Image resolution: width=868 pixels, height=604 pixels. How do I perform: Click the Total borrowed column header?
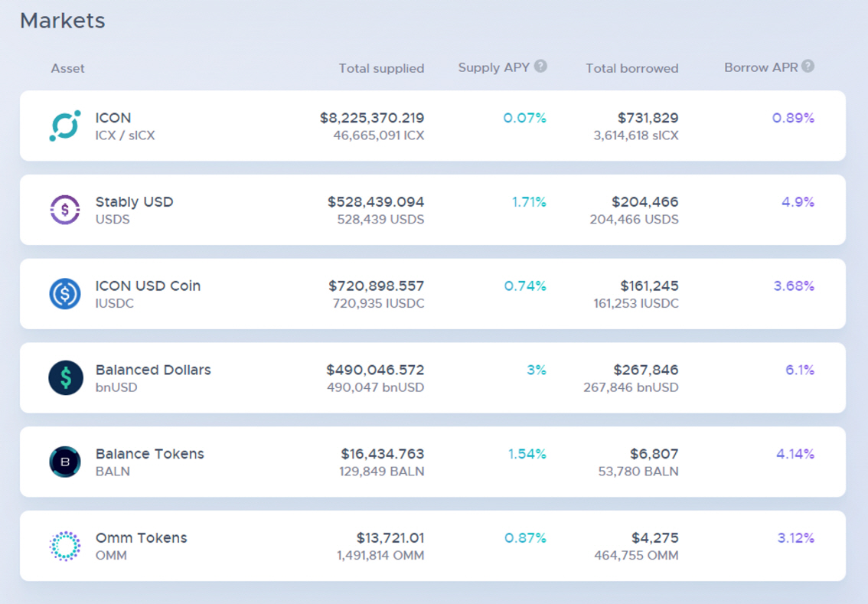631,68
